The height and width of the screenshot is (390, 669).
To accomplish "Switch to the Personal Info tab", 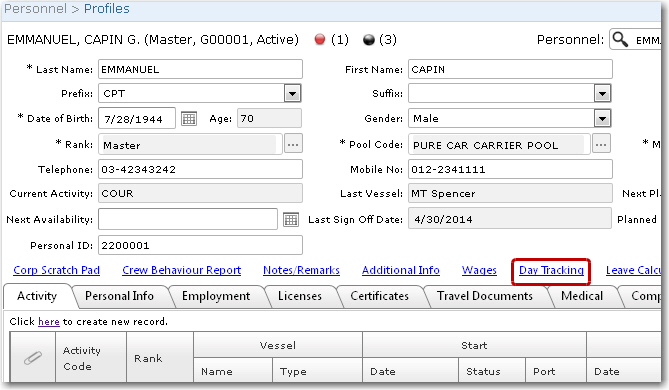I will pyautogui.click(x=119, y=296).
